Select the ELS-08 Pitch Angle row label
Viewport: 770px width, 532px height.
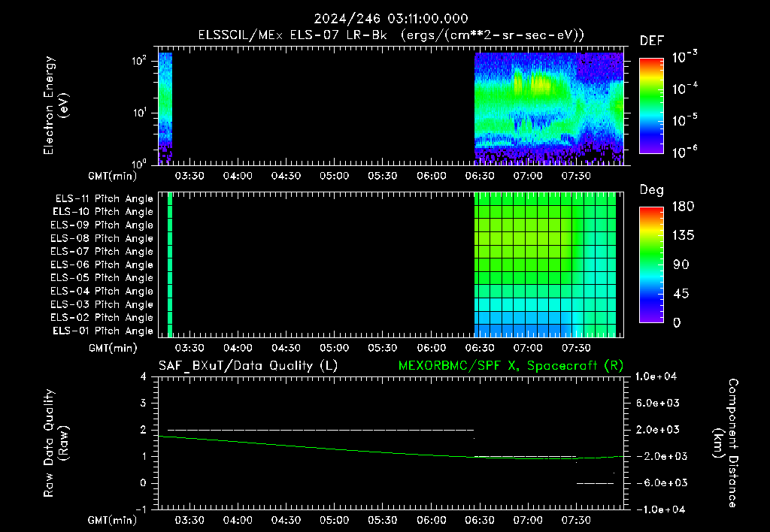[x=102, y=238]
